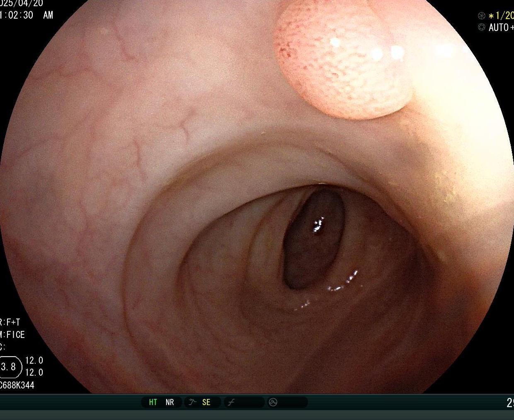514x420 pixels.
Task: Click the circular waveform icon in status bar
Action: pyautogui.click(x=273, y=402)
